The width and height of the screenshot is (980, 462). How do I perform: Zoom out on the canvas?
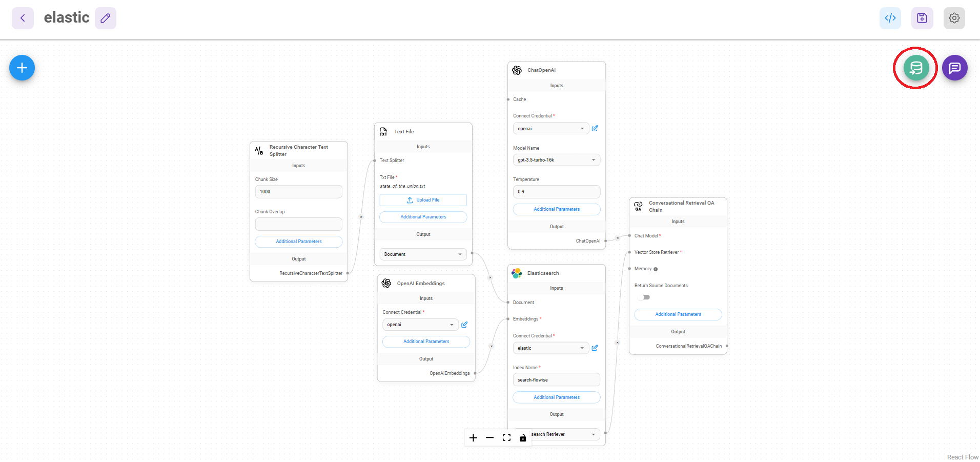click(489, 437)
